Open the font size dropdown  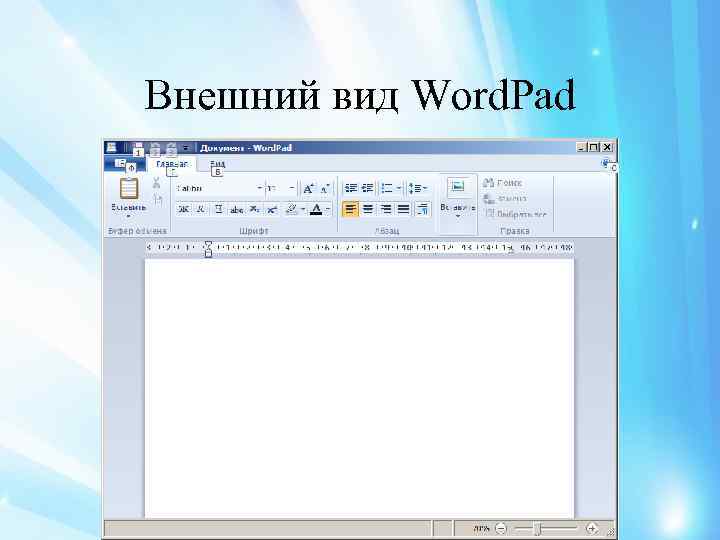(x=292, y=188)
